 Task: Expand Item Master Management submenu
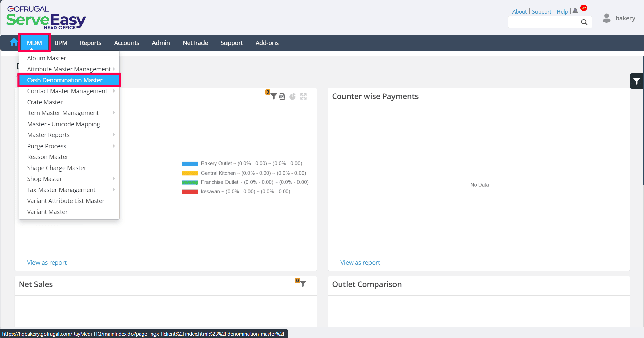click(x=69, y=113)
